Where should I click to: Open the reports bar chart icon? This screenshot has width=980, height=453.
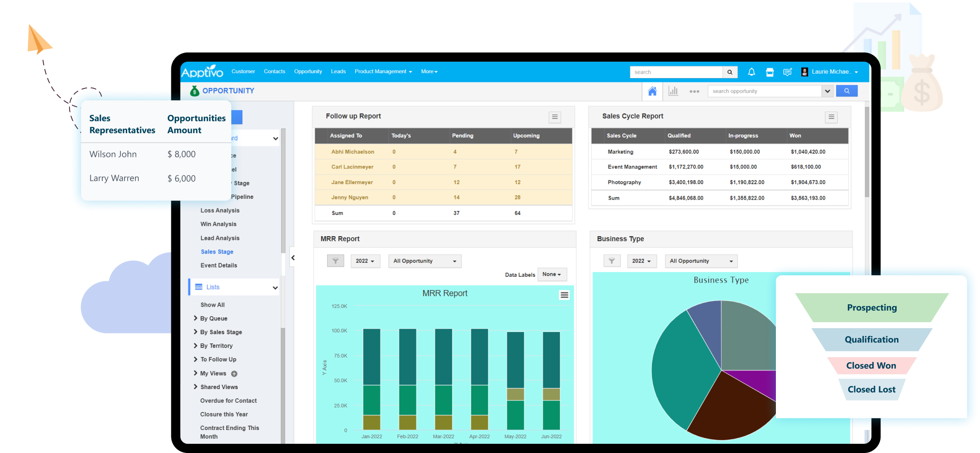(673, 91)
